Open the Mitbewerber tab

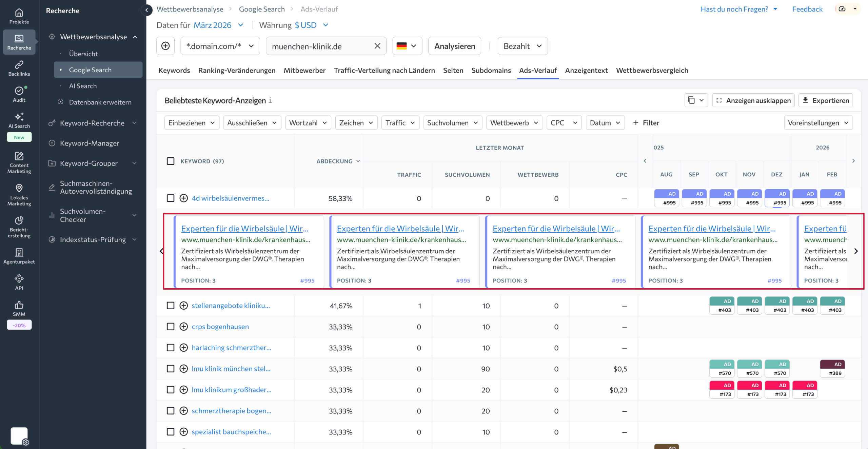(x=304, y=70)
